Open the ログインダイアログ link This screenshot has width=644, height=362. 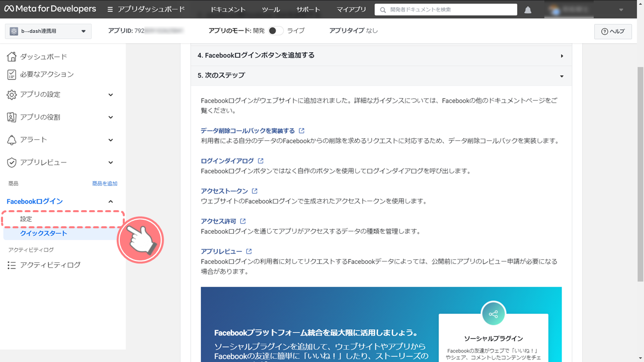click(227, 161)
